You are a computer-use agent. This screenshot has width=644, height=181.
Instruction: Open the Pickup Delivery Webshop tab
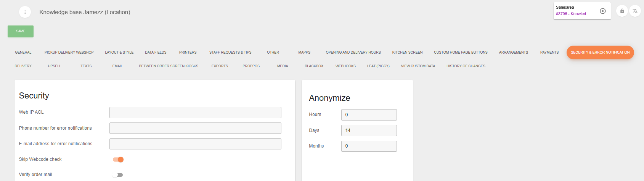[x=69, y=52]
